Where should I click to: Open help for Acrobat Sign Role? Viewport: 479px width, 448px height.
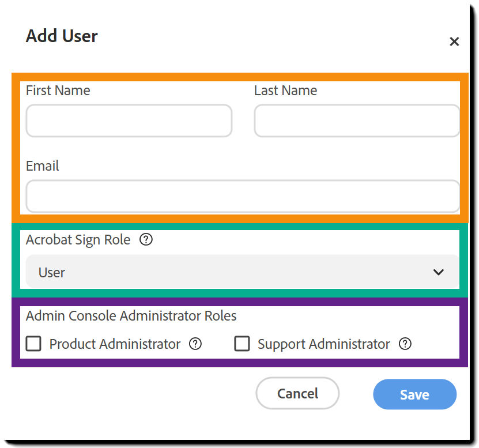(146, 240)
